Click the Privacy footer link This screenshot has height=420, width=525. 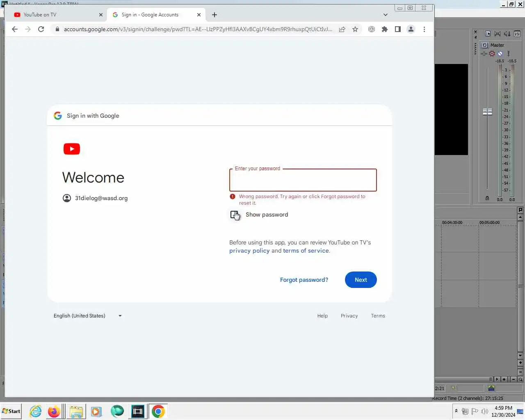tap(349, 316)
